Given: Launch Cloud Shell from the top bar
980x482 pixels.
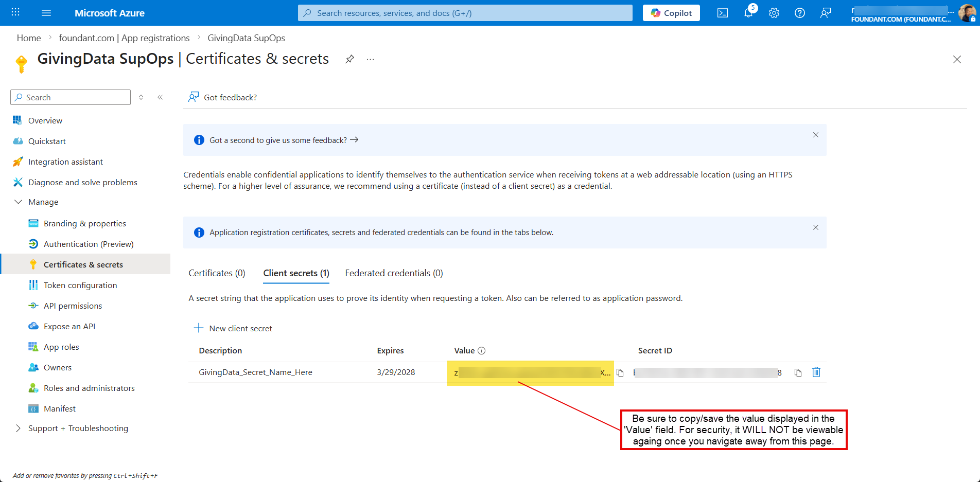Looking at the screenshot, I should pos(723,13).
